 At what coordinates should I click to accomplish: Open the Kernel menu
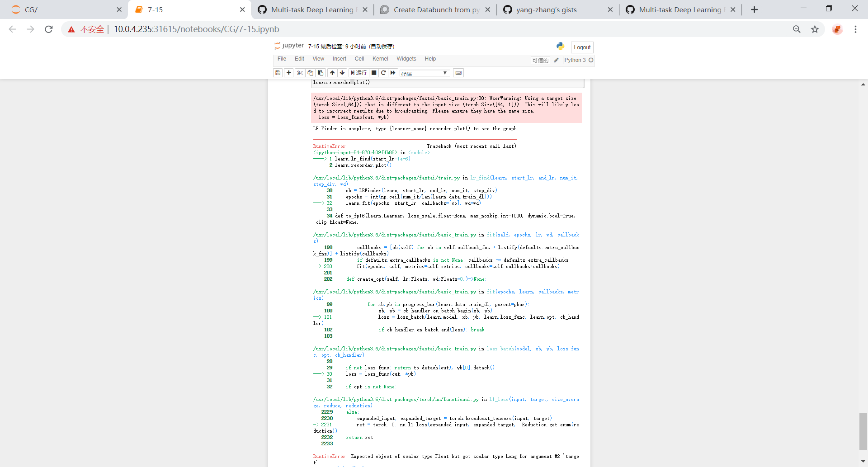click(x=380, y=59)
